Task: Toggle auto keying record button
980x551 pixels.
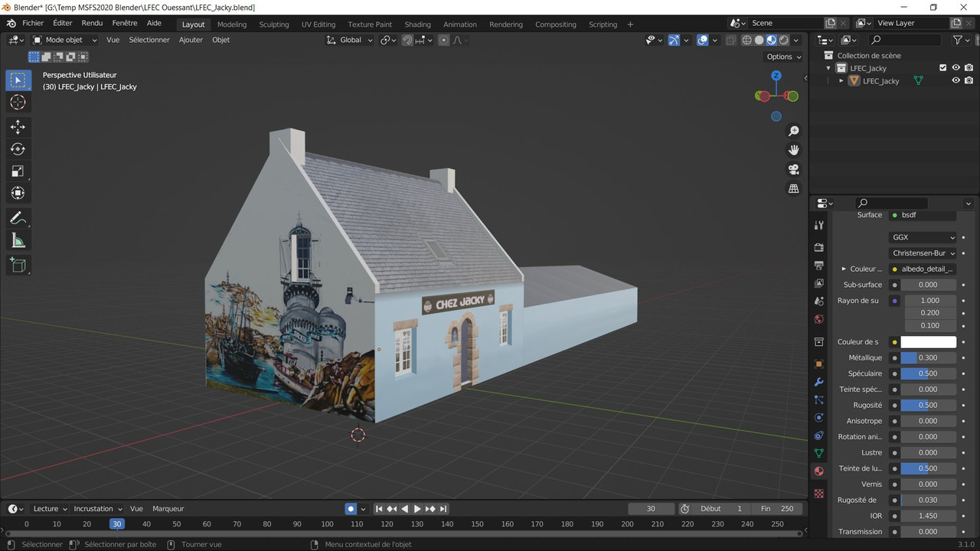Action: (x=351, y=509)
